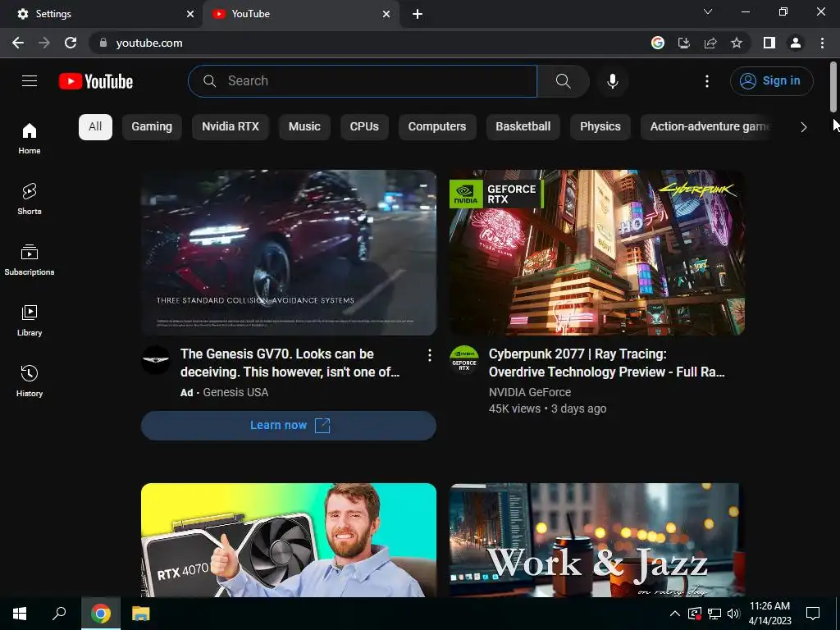The image size is (840, 630).
Task: Open Chrome's three-dot menu
Action: click(822, 43)
